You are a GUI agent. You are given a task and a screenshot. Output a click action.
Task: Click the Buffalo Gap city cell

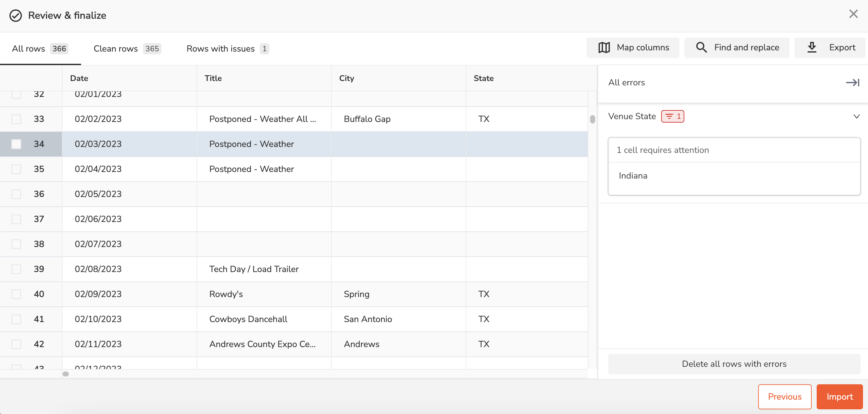click(398, 119)
